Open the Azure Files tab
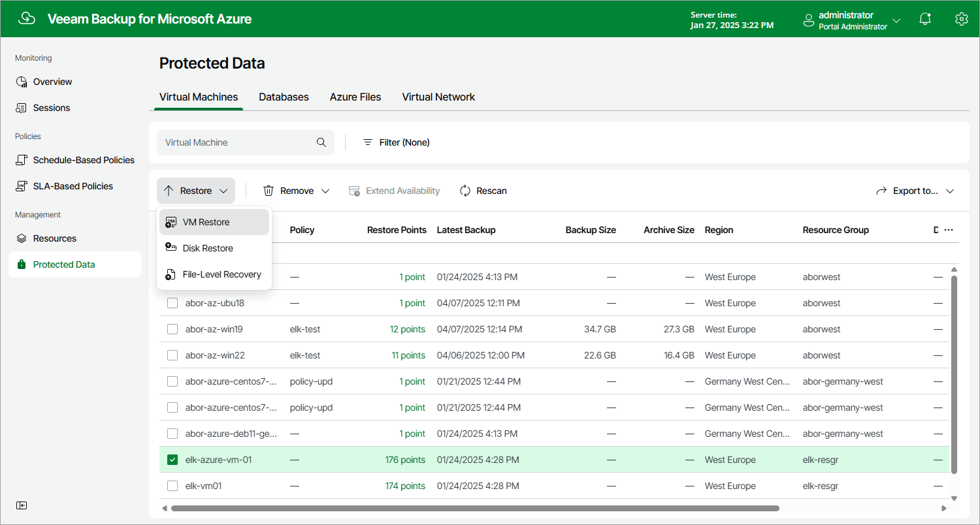The height and width of the screenshot is (525, 980). coord(355,97)
